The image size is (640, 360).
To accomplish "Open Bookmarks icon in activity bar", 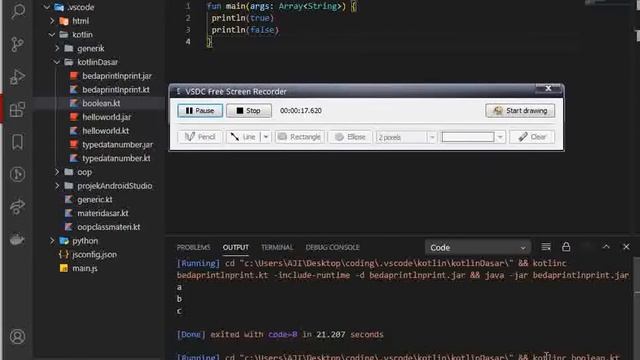I will (x=18, y=142).
